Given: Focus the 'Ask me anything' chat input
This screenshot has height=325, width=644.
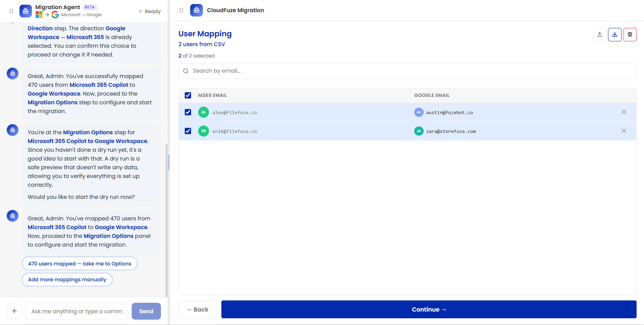Looking at the screenshot, I should pos(77,311).
